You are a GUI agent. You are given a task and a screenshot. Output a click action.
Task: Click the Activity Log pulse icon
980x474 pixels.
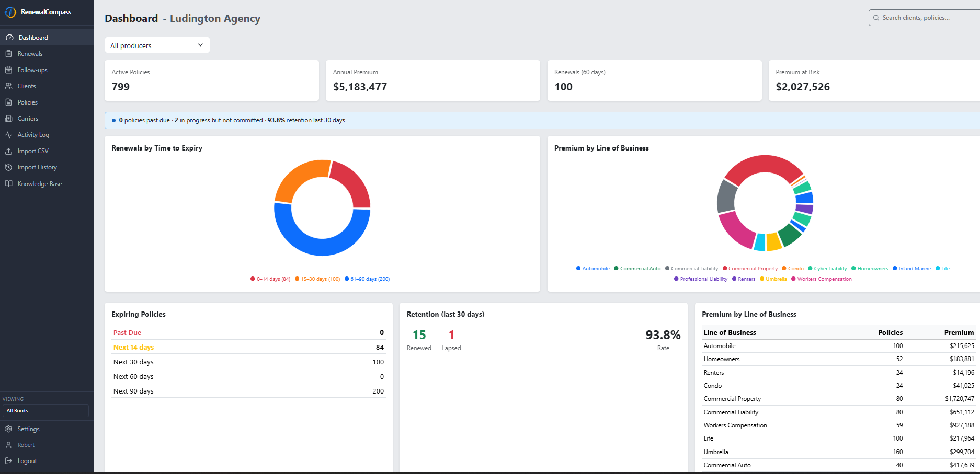[x=8, y=135]
